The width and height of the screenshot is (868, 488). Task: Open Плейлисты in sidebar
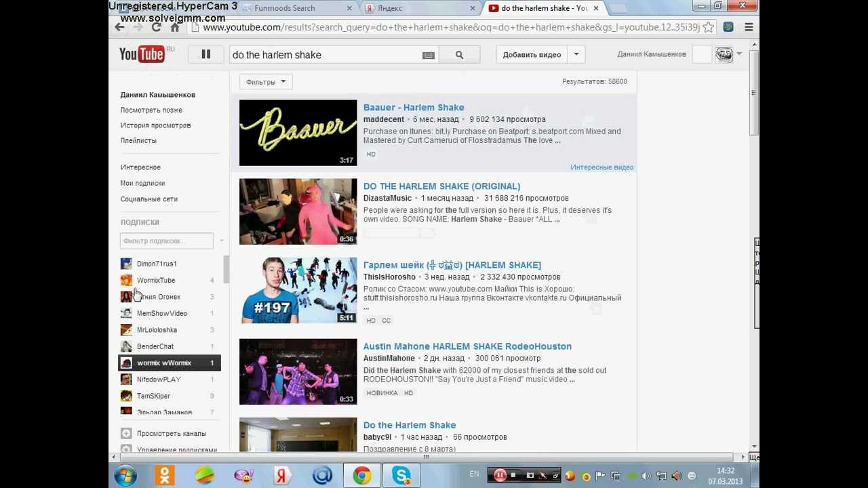(138, 140)
